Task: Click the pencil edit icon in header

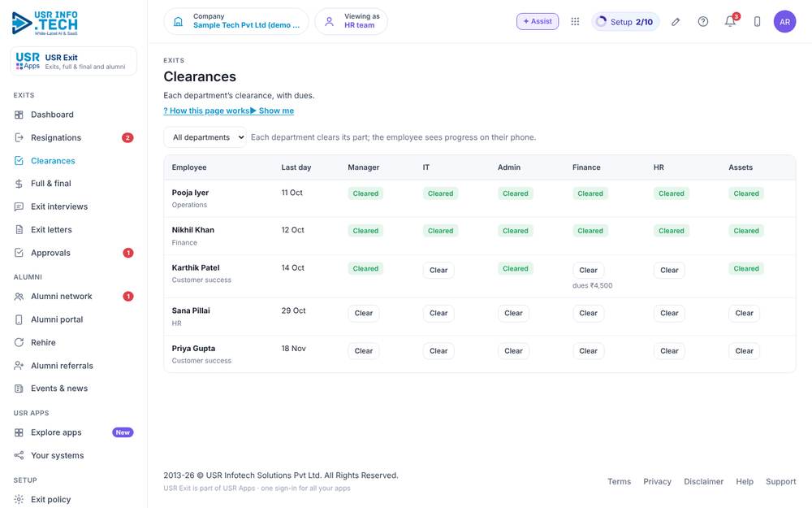Action: click(676, 22)
